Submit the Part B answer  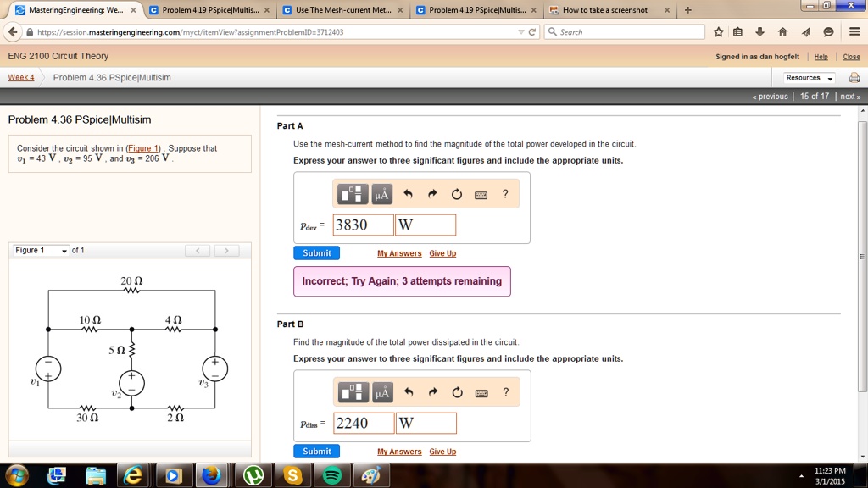316,451
